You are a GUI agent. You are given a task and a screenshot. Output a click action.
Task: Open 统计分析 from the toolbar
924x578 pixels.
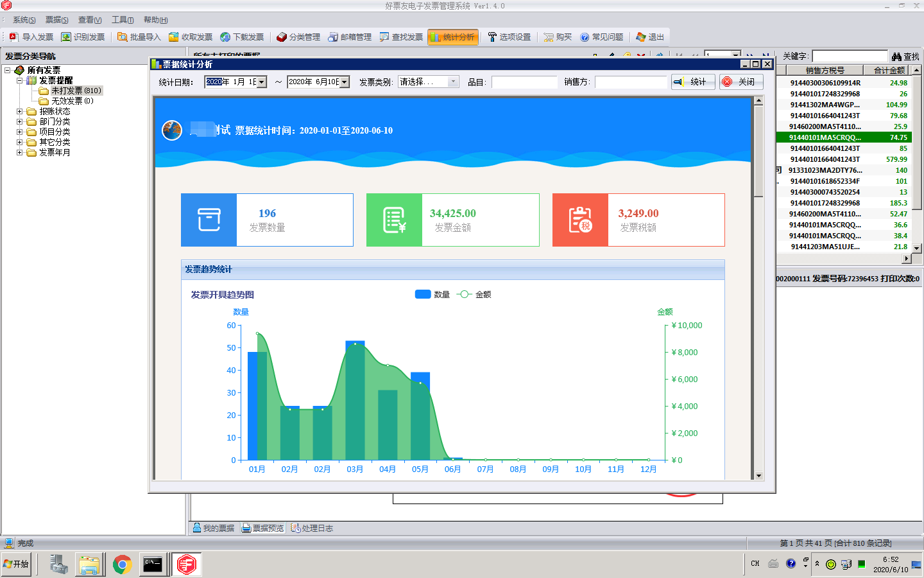point(453,37)
